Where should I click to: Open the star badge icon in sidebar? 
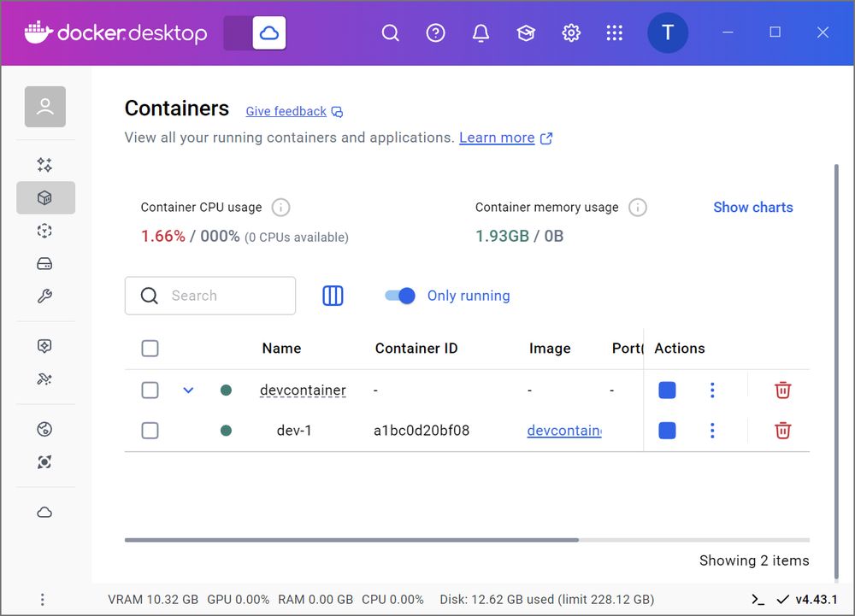tap(44, 346)
